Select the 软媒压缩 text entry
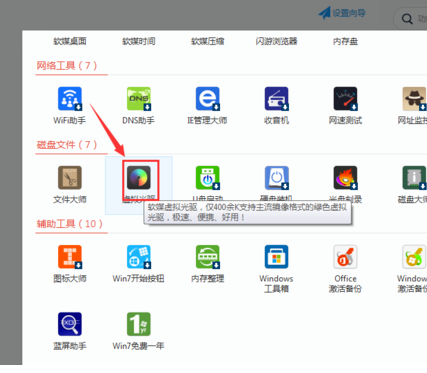The width and height of the screenshot is (427, 373). [x=207, y=41]
